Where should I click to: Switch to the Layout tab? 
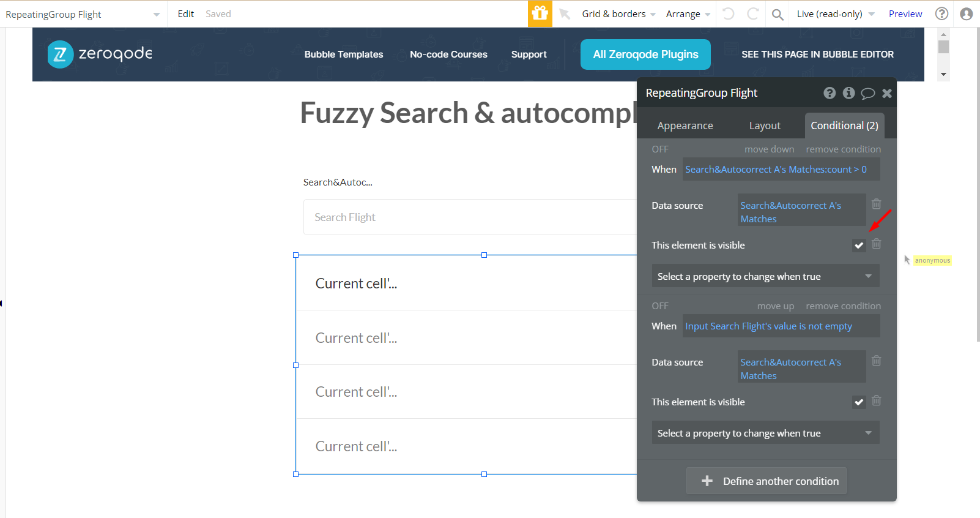pos(765,126)
